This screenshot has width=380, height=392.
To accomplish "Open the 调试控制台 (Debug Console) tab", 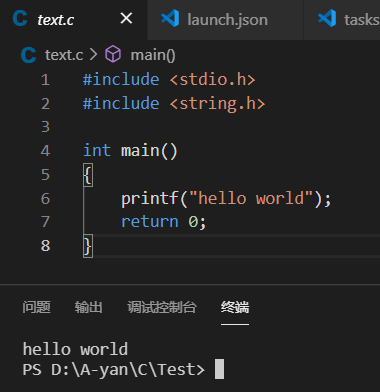I will coord(162,307).
